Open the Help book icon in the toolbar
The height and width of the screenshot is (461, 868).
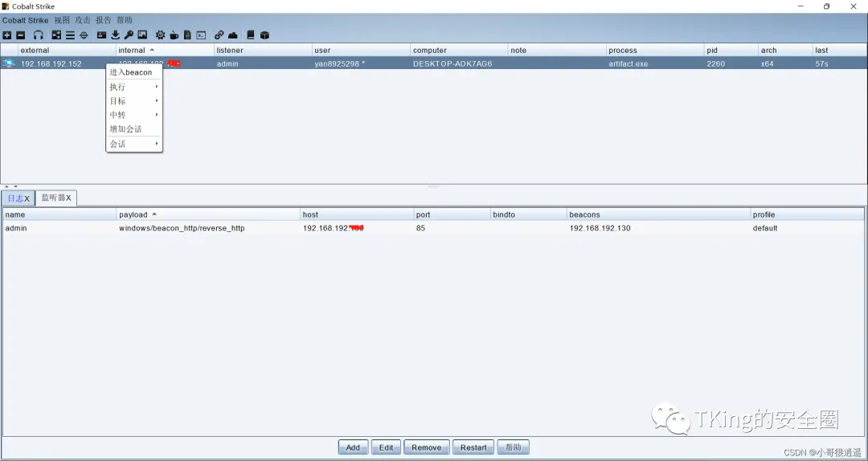[x=251, y=35]
